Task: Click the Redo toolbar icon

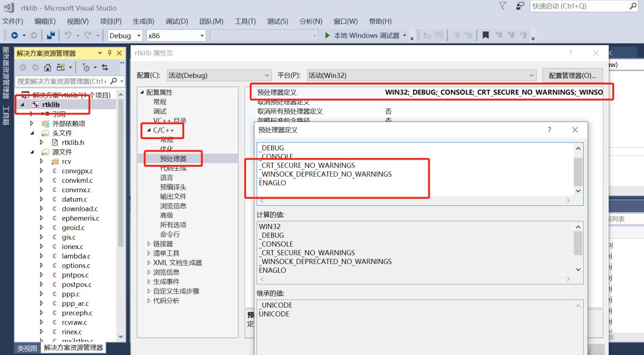Action: tap(88, 35)
